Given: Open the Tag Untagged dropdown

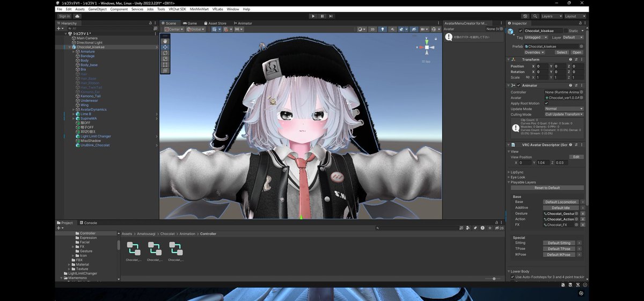Looking at the screenshot, I should tap(536, 37).
